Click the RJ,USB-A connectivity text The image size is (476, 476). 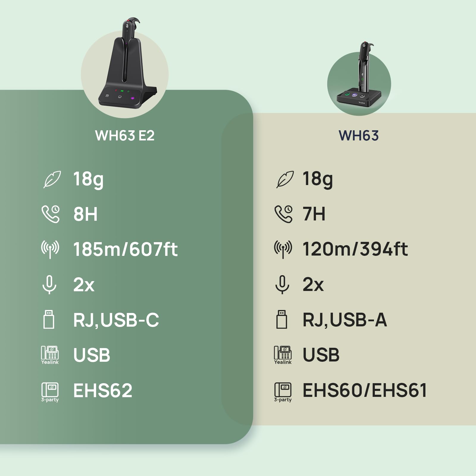[x=345, y=320]
